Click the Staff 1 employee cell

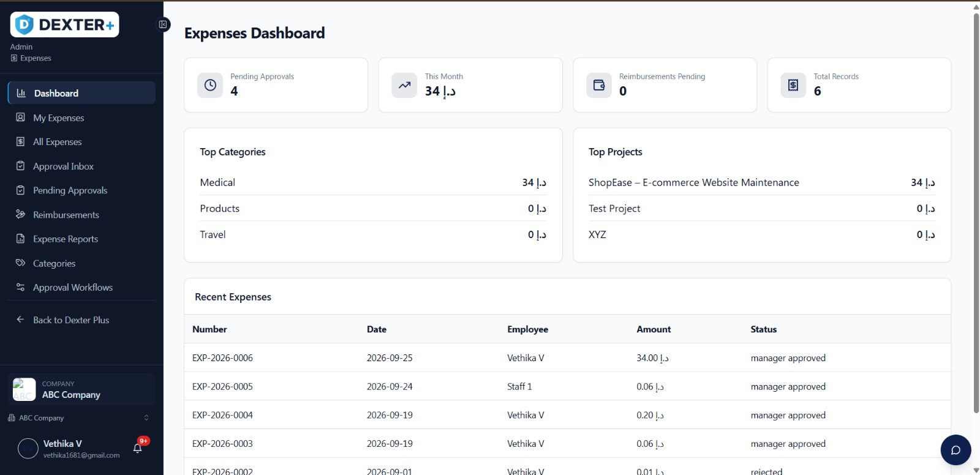tap(519, 387)
